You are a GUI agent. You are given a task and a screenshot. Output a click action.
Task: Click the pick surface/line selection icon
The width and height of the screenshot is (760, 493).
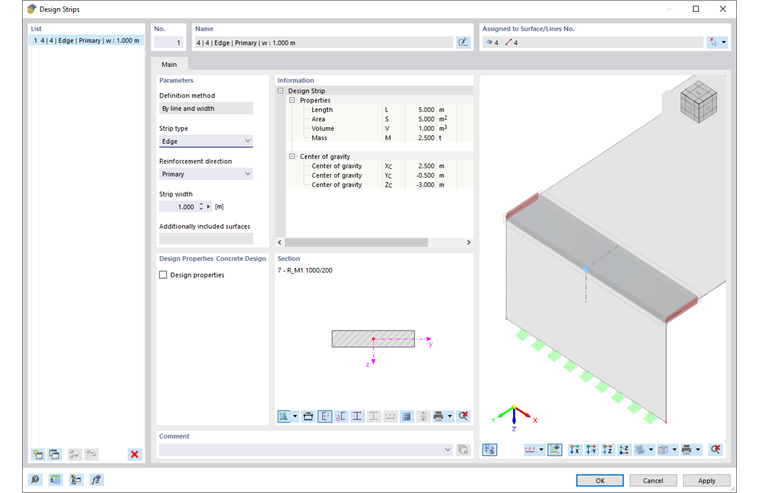click(x=713, y=42)
